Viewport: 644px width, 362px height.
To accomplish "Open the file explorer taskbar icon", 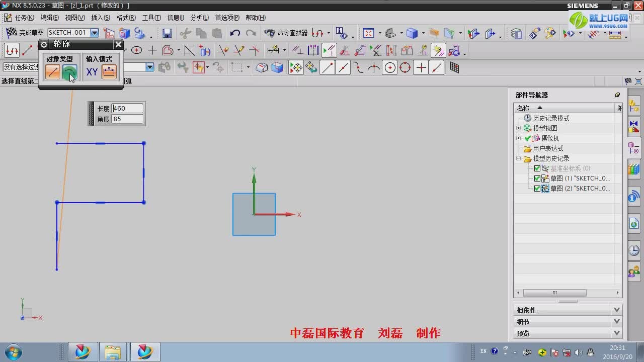I will point(113,352).
